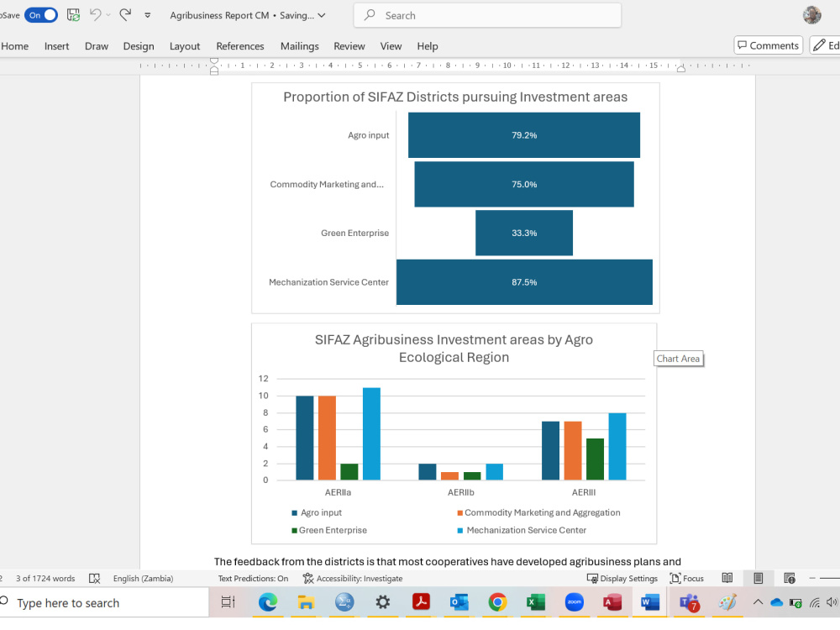The height and width of the screenshot is (630, 840).
Task: Open Display Settings from status bar
Action: [622, 579]
